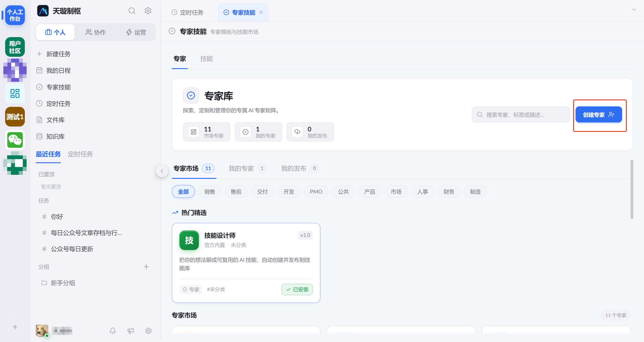The image size is (644, 342).
Task: Open the search icon beside 天璇制枢
Action: [132, 11]
